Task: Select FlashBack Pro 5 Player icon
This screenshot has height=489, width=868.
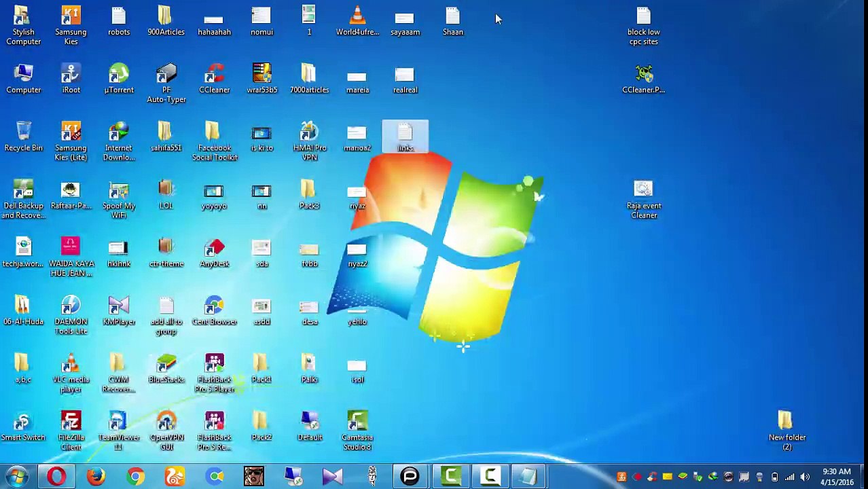Action: coord(214,373)
